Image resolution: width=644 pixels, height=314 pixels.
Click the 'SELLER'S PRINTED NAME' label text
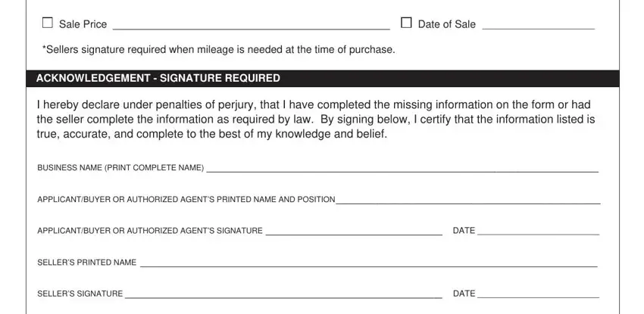coord(86,263)
